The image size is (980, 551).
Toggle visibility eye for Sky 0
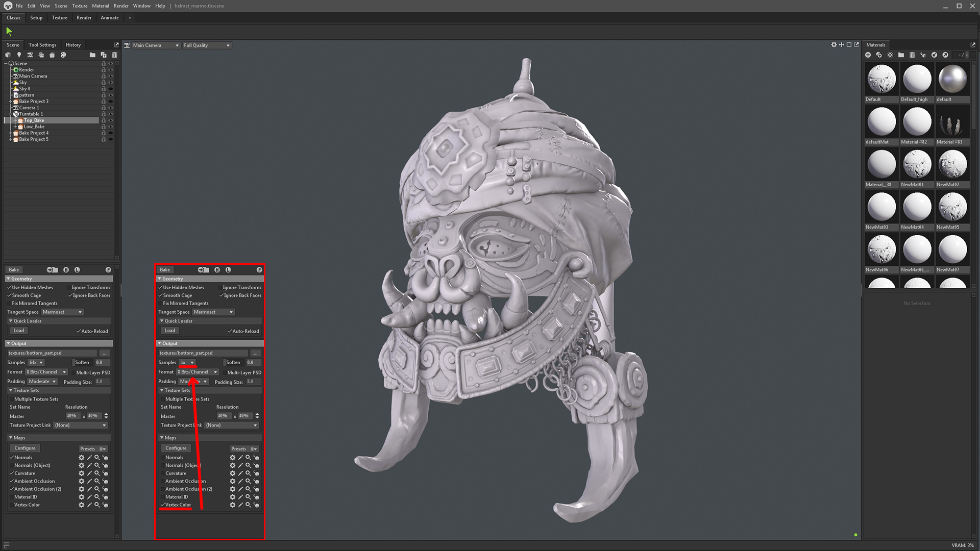click(111, 89)
